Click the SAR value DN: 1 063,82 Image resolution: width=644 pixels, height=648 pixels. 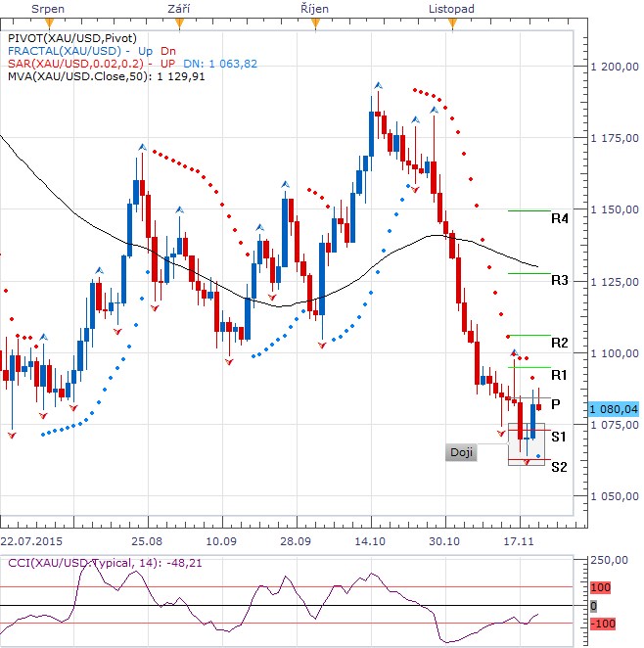[220, 64]
